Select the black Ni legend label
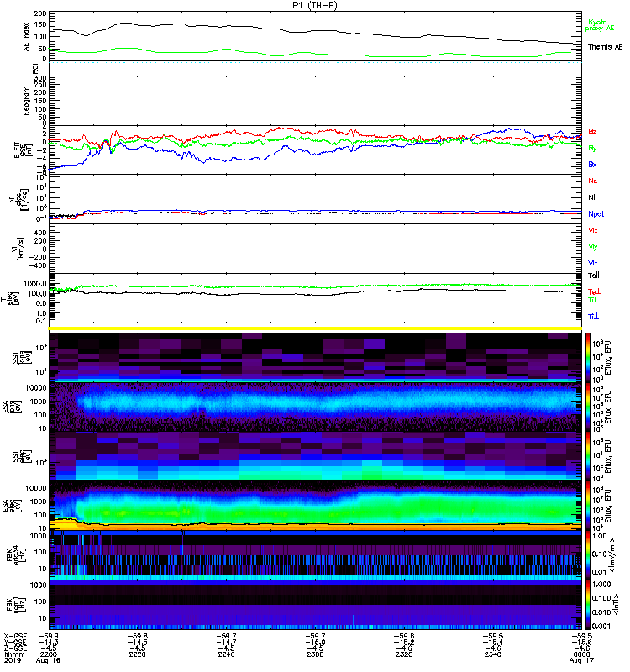Screen dimensions: 630x672 [x=591, y=197]
